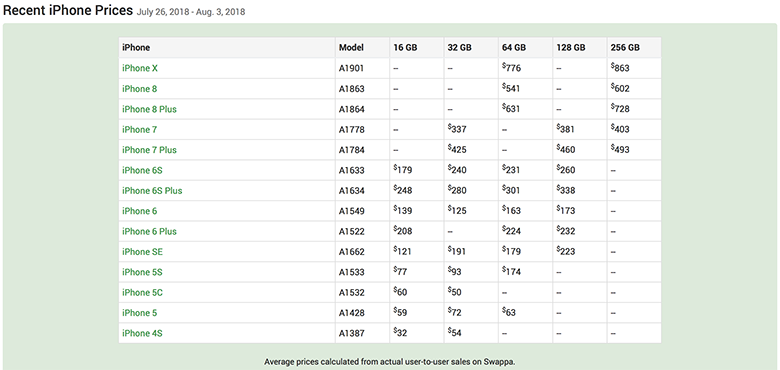This screenshot has height=370, width=780.
Task: Open the iPhone 4S link
Action: pyautogui.click(x=142, y=333)
